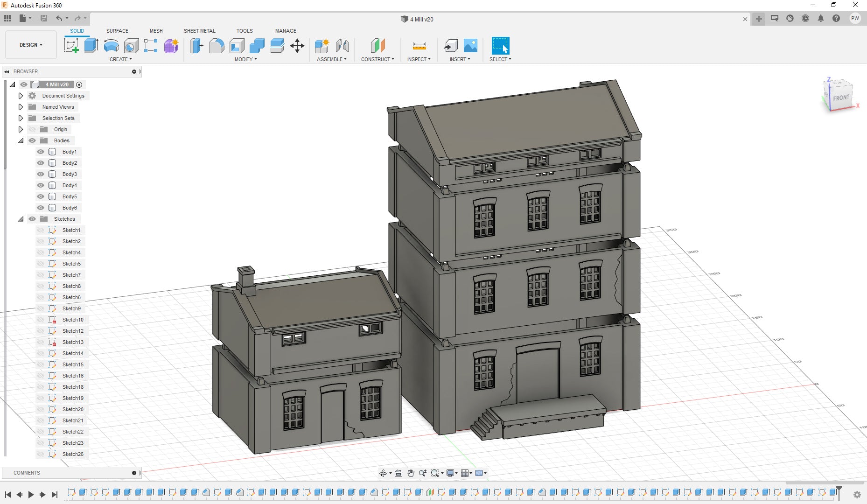Hide Body4 with its eye icon
The image size is (867, 504).
pyautogui.click(x=41, y=185)
